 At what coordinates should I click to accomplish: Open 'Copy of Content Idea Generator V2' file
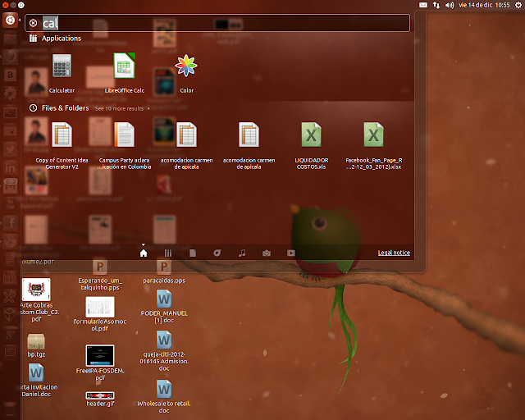[x=62, y=146]
